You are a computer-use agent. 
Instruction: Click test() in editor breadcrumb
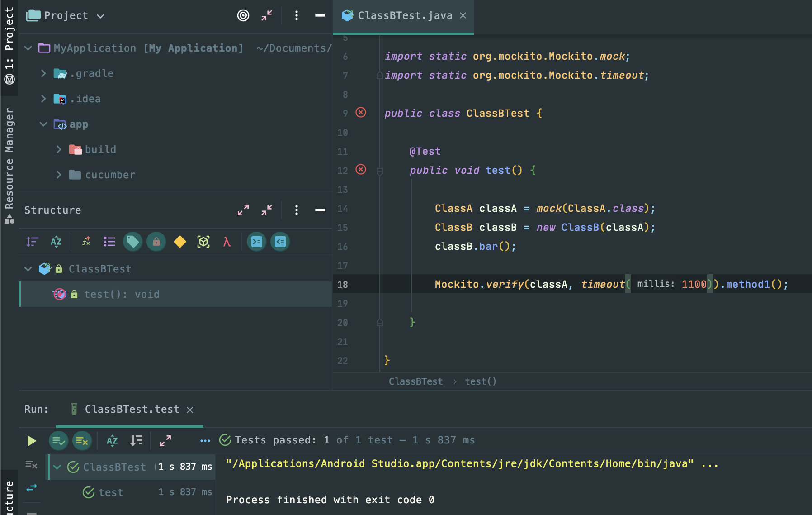click(x=481, y=381)
